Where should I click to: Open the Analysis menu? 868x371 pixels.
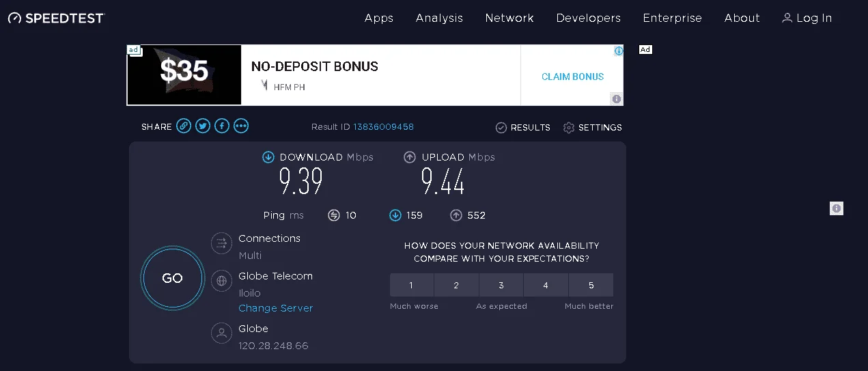click(439, 18)
